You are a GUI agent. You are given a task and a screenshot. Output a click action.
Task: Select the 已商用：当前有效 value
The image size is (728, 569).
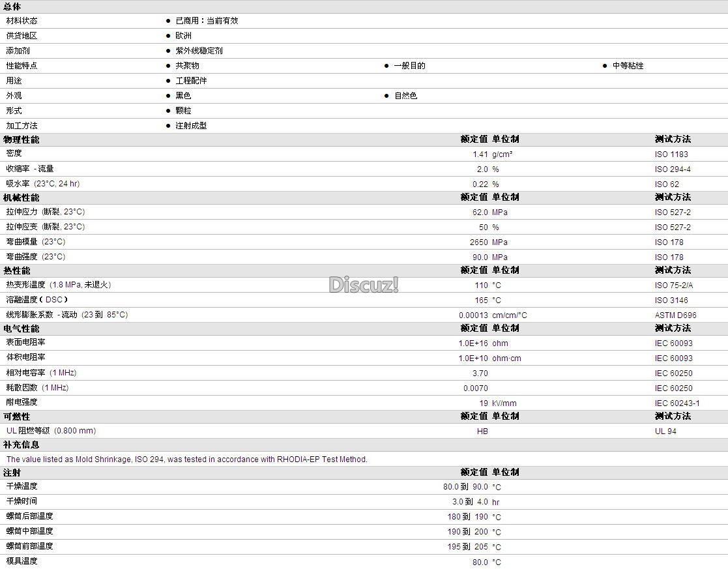[207, 21]
